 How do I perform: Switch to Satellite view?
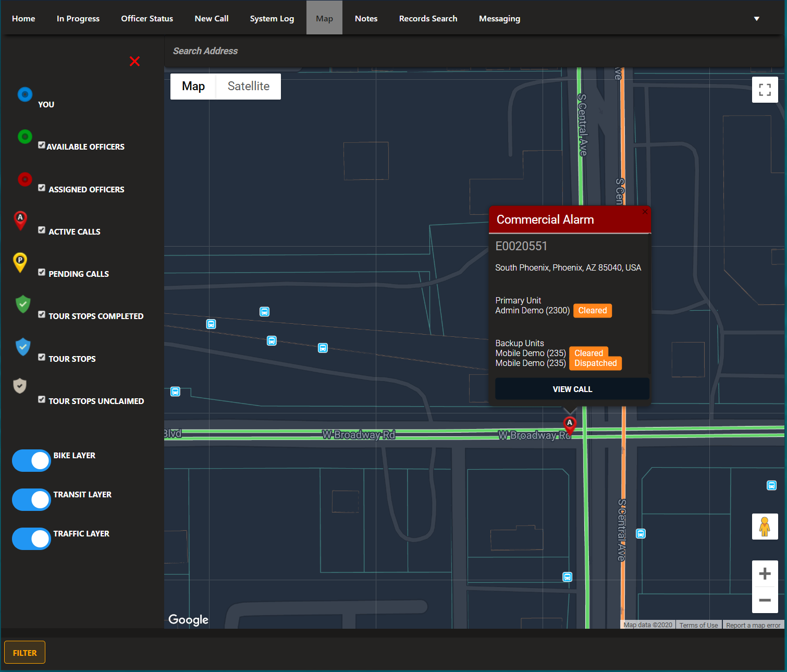click(248, 86)
